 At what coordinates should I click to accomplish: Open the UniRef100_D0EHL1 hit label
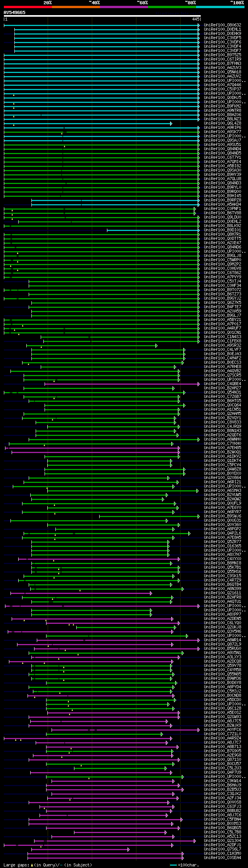coord(222,29)
